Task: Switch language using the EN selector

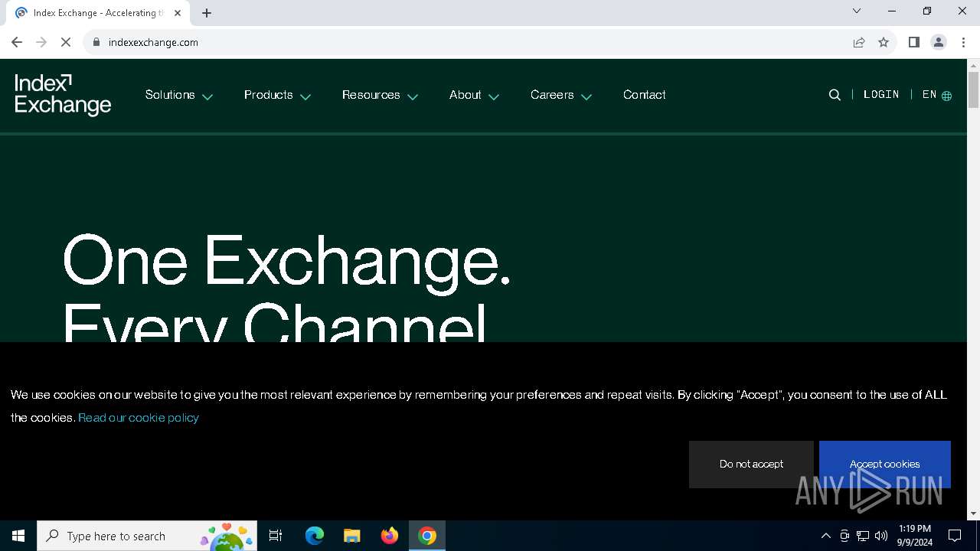Action: 929,95
